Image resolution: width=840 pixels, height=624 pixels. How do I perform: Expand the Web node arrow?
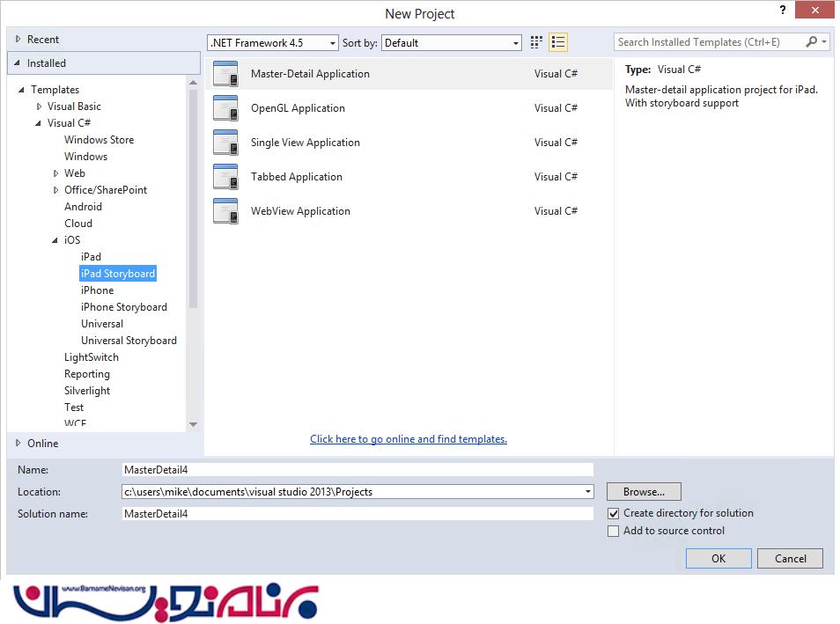click(x=55, y=173)
